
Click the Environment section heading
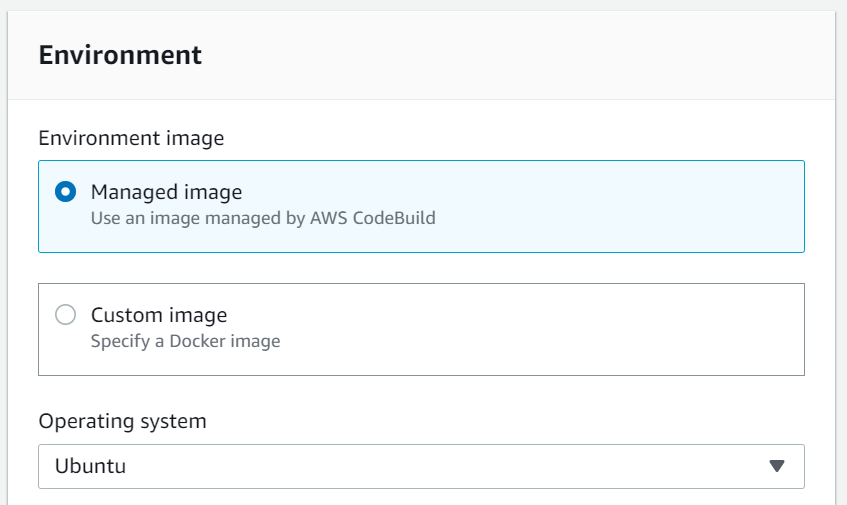click(x=120, y=55)
